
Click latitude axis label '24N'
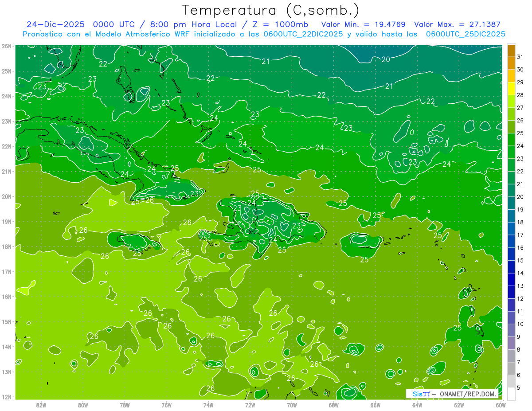click(x=7, y=96)
